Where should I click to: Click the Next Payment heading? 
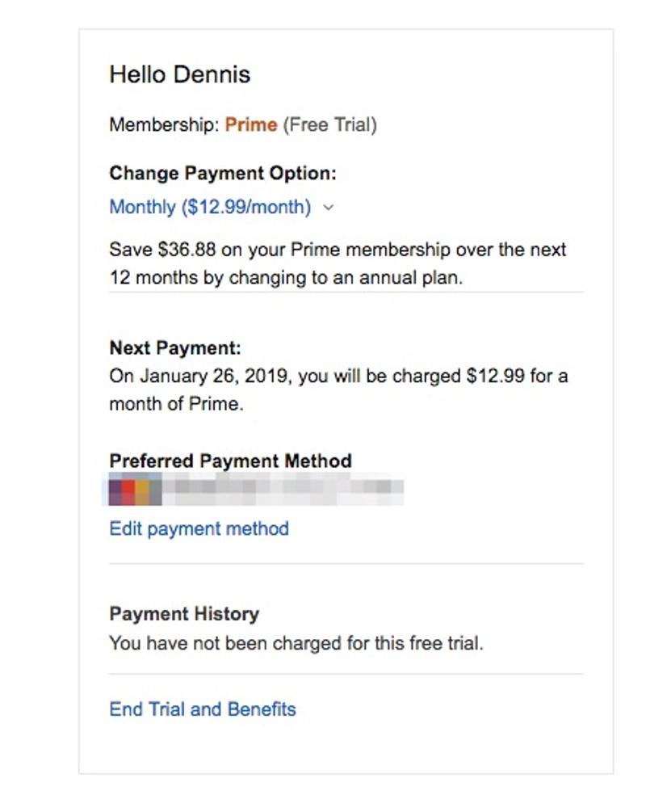point(175,348)
